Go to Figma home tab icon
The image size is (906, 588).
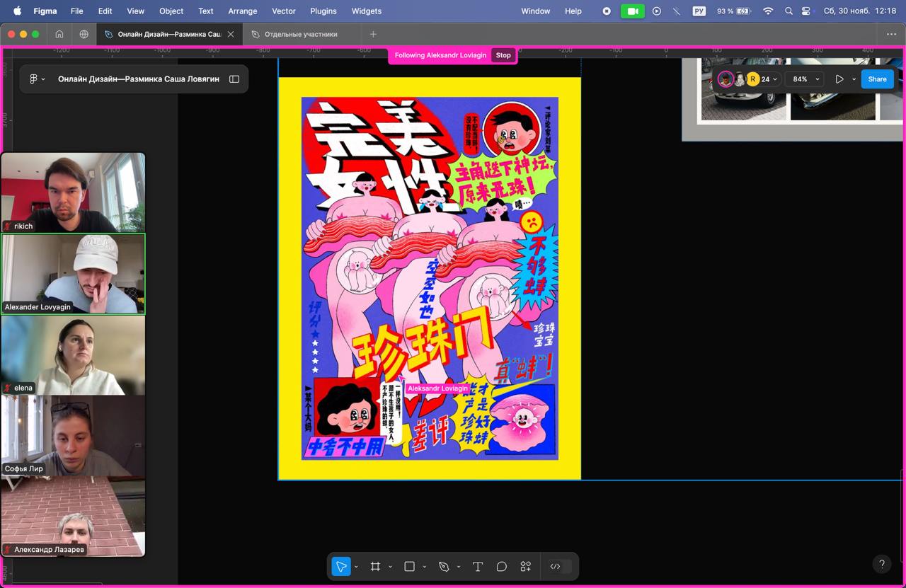(59, 34)
